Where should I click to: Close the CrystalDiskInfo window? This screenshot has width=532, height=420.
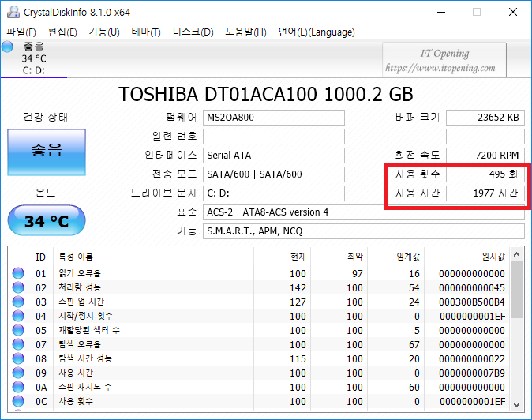tap(513, 12)
